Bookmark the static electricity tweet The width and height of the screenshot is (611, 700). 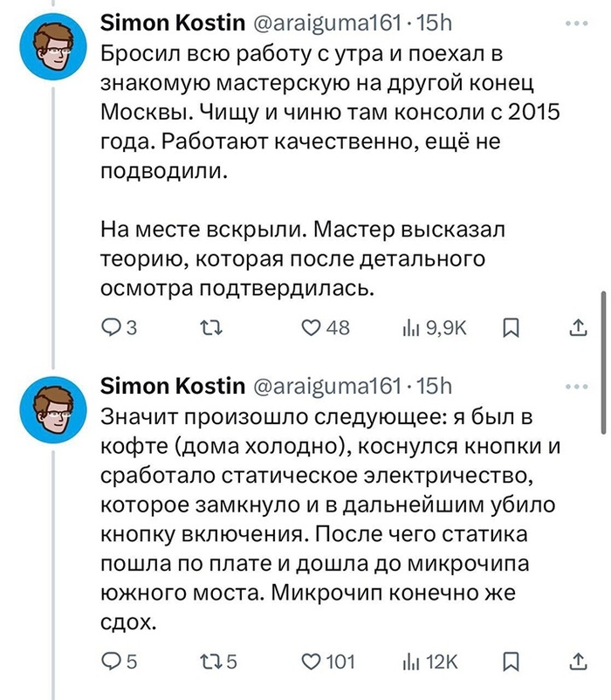coord(512,662)
